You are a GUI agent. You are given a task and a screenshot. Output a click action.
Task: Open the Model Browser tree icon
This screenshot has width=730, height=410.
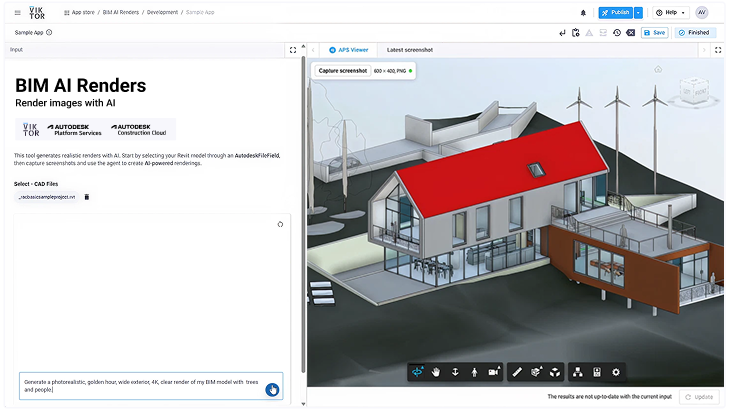(578, 372)
